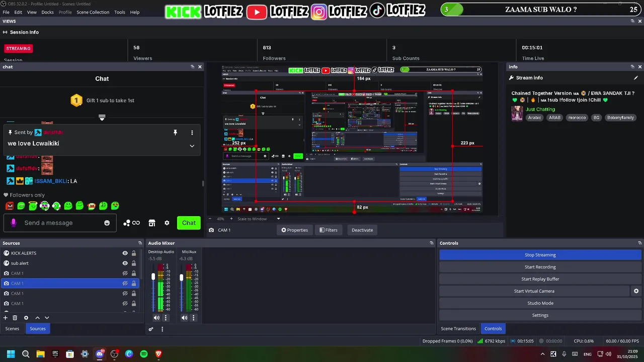Open the Docks menu

coord(47,12)
